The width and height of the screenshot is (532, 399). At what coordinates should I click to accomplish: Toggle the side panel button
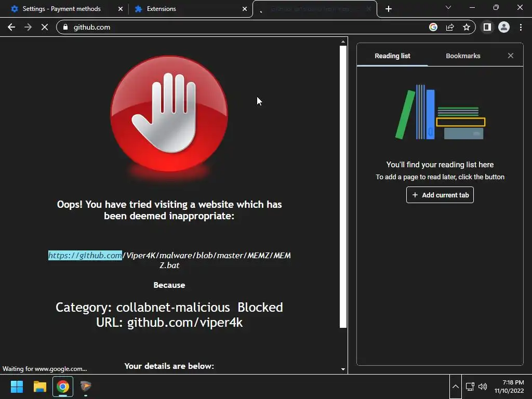[487, 27]
